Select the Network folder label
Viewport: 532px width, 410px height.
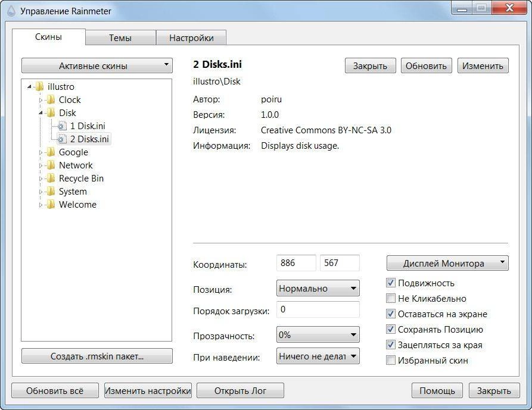[76, 165]
